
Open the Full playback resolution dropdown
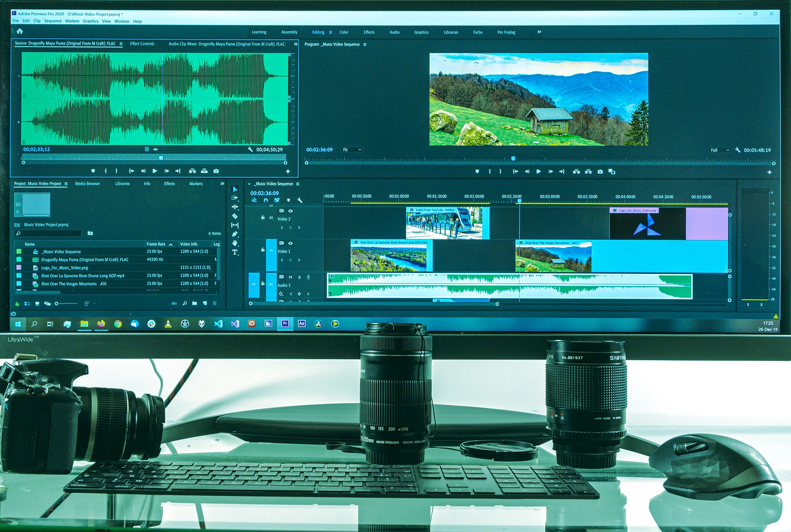coord(719,150)
